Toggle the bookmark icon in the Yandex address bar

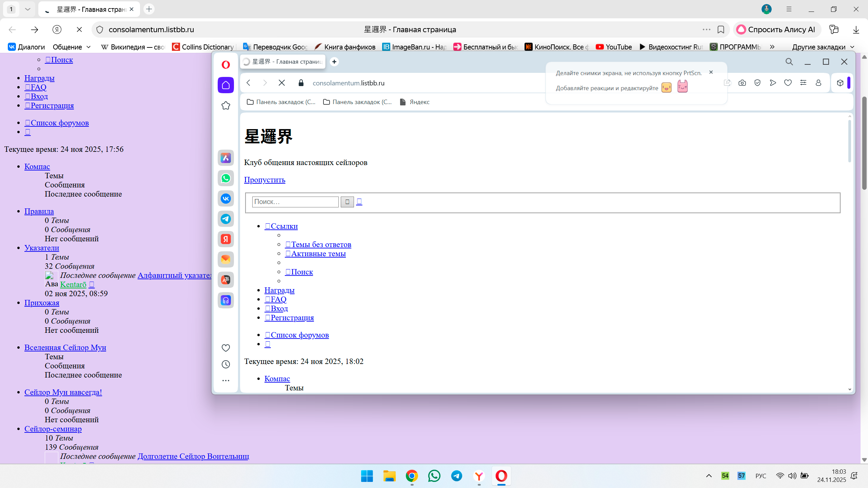(721, 29)
